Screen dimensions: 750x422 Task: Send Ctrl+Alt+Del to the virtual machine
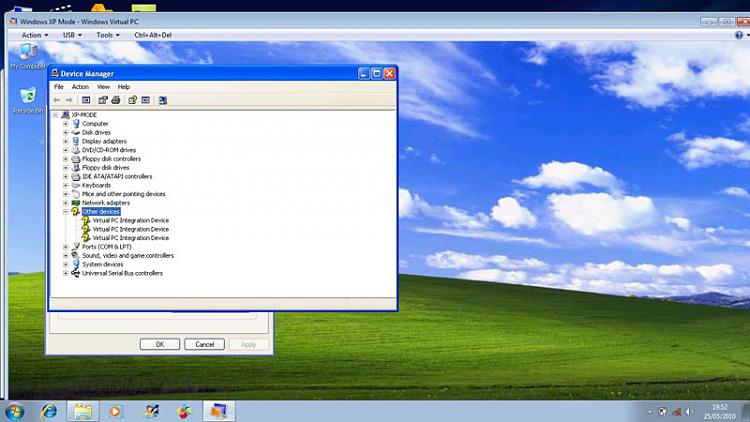pos(153,35)
